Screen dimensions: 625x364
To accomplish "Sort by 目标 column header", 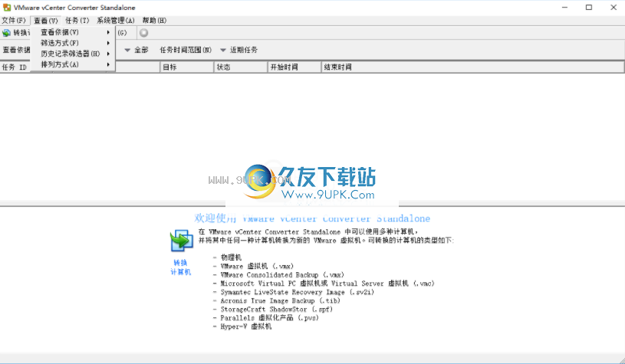I will coord(187,67).
